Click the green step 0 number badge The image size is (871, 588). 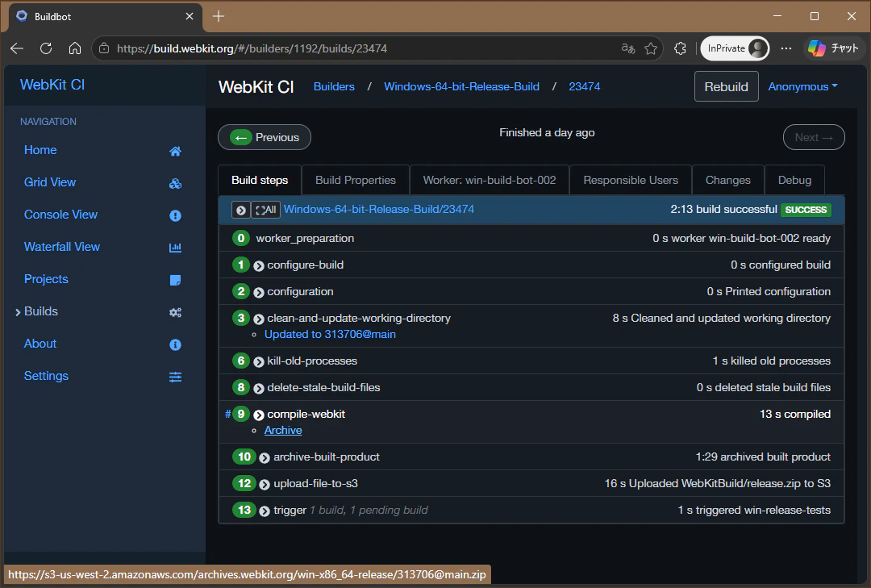tap(241, 238)
